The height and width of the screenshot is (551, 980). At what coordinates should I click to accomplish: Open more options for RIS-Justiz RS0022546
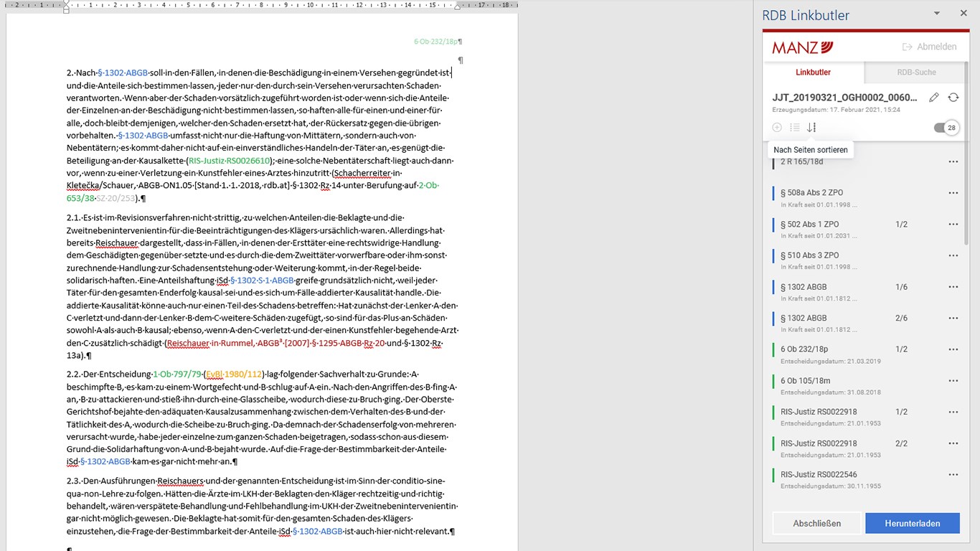(953, 474)
